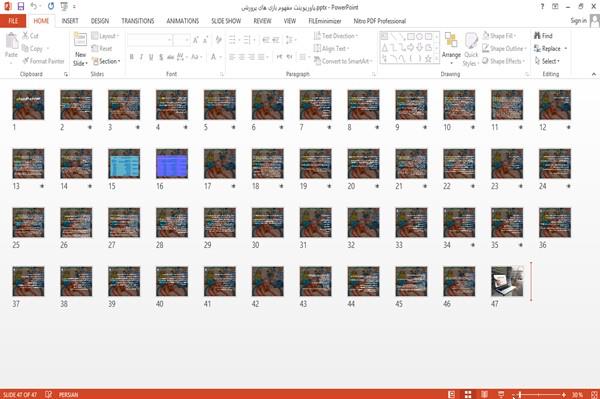Click Align Left in the Paragraph group
This screenshot has width=600, height=399.
click(232, 57)
